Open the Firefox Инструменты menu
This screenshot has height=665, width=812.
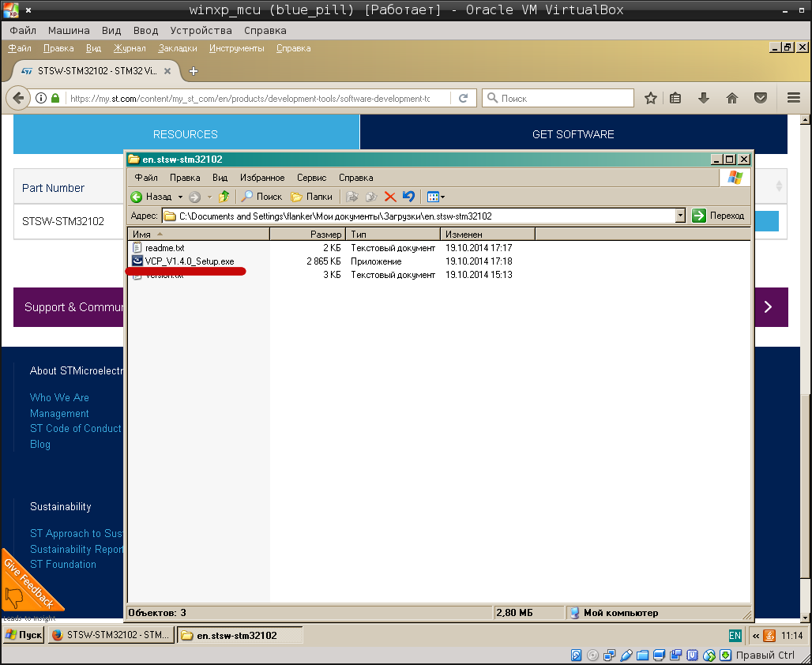point(237,48)
